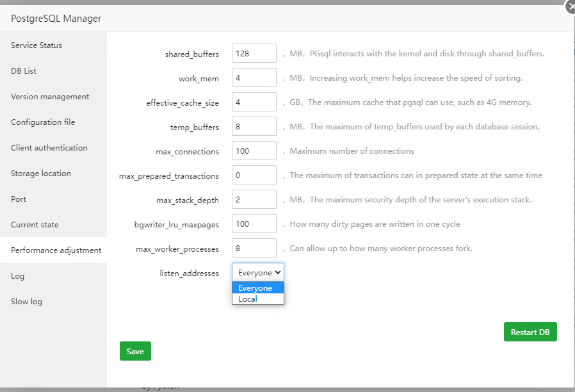Go to the DB List section
The image size is (575, 392).
24,71
